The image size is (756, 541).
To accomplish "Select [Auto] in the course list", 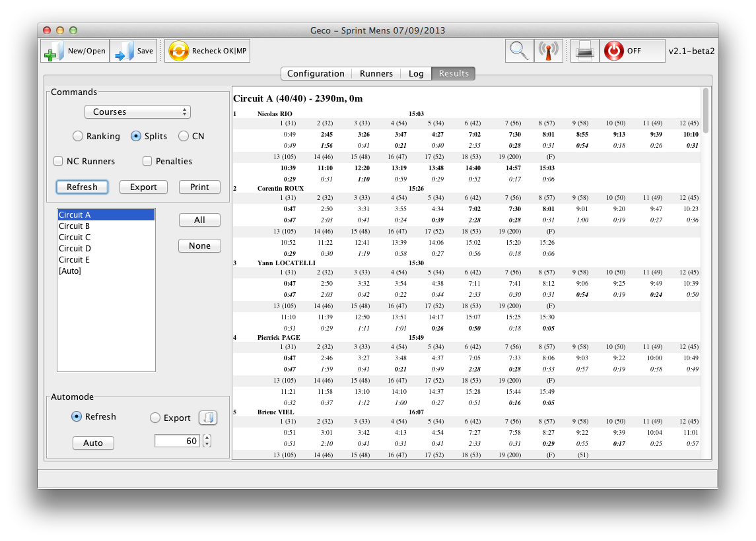I will [106, 270].
